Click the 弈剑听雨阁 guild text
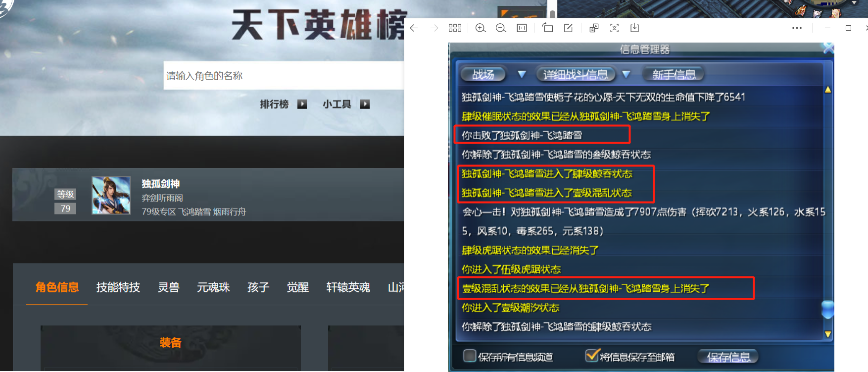The height and width of the screenshot is (372, 868). tap(162, 198)
